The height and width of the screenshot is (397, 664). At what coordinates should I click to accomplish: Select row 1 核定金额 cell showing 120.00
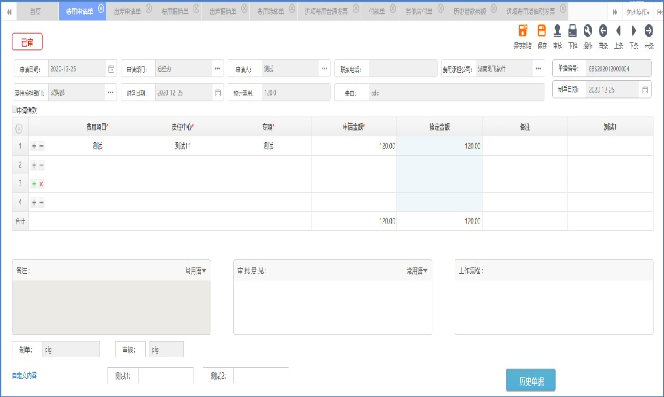tap(440, 146)
